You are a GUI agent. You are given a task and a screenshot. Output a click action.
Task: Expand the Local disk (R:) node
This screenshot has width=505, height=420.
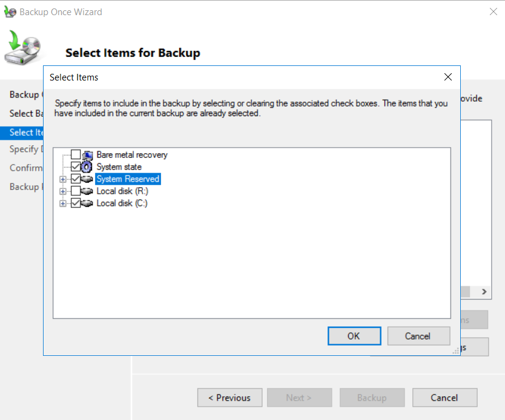[x=62, y=191]
